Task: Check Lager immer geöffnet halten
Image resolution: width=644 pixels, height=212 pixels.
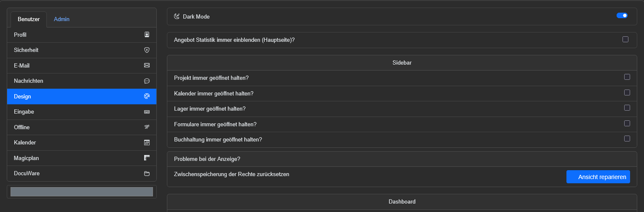Action: [x=627, y=108]
